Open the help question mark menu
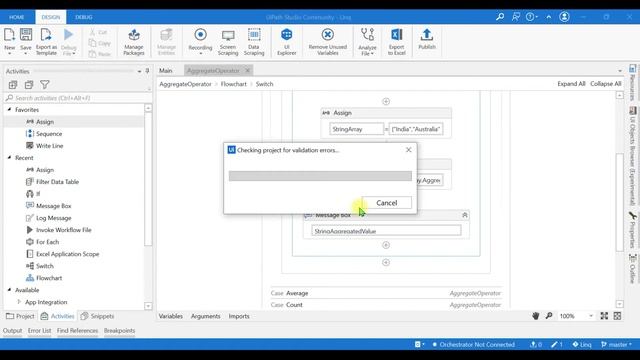The image size is (640, 360). coord(531,17)
